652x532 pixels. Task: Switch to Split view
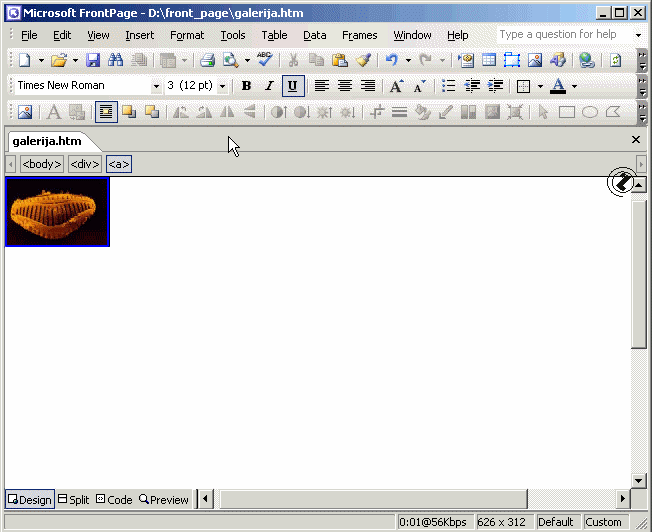point(73,499)
